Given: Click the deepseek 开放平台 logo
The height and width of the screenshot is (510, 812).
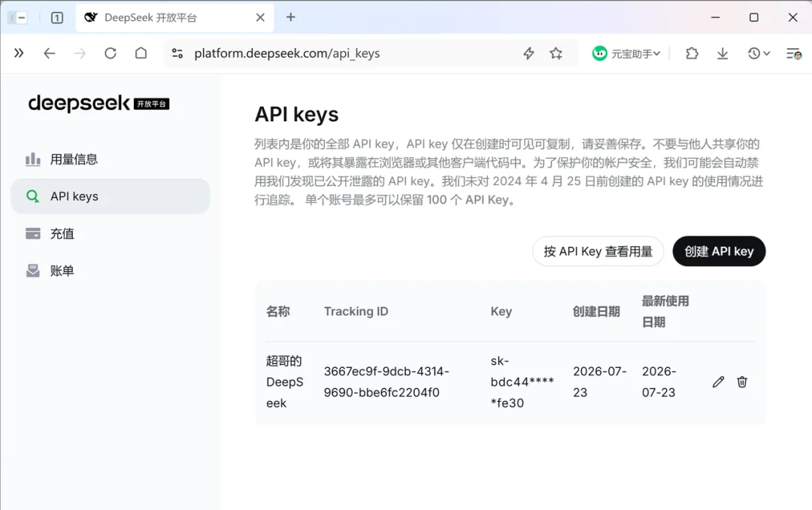Looking at the screenshot, I should coord(98,103).
